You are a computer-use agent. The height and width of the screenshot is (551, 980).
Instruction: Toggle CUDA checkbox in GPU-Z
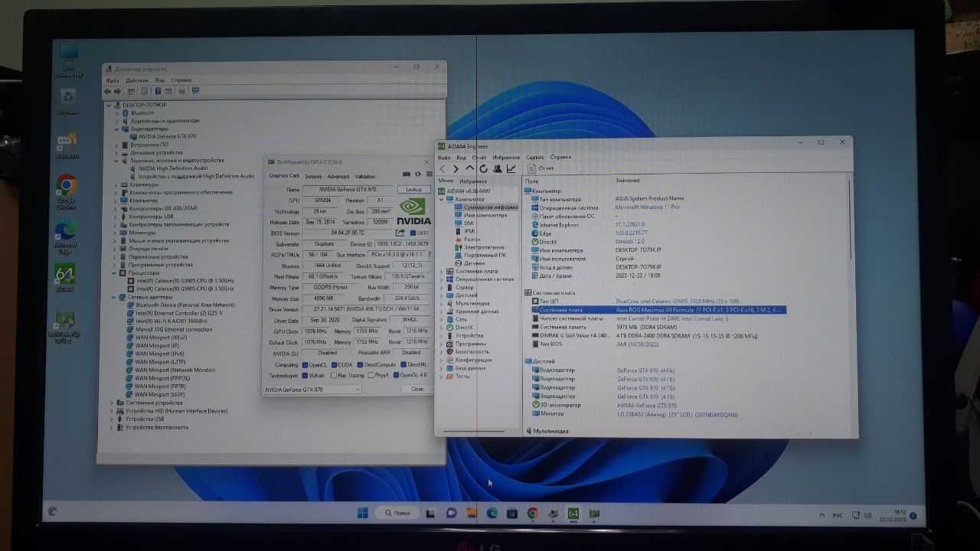(x=334, y=364)
